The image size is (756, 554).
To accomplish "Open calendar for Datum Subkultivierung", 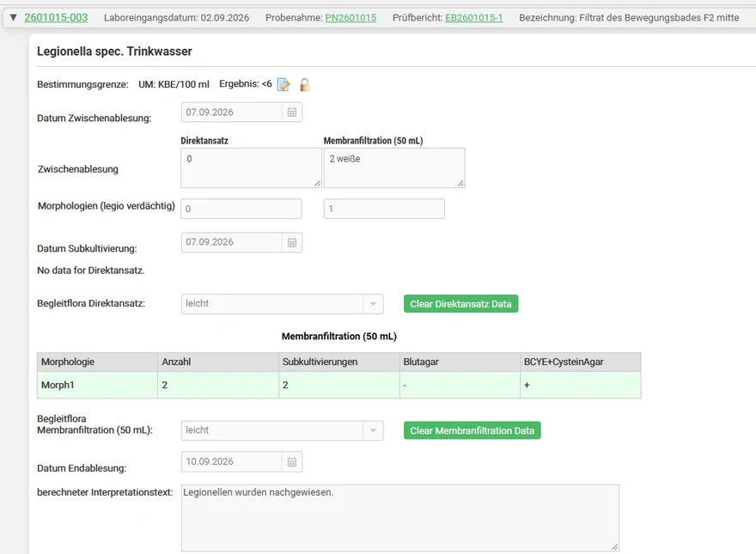I will (292, 242).
